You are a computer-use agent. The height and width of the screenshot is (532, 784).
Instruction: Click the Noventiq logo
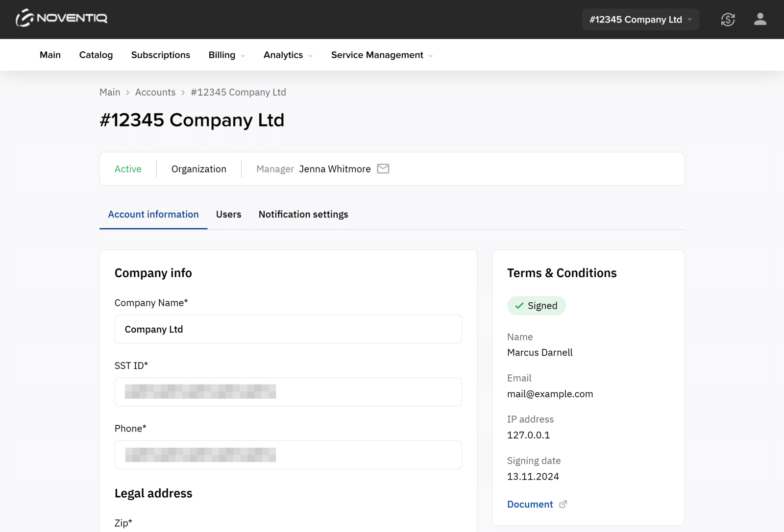coord(61,19)
